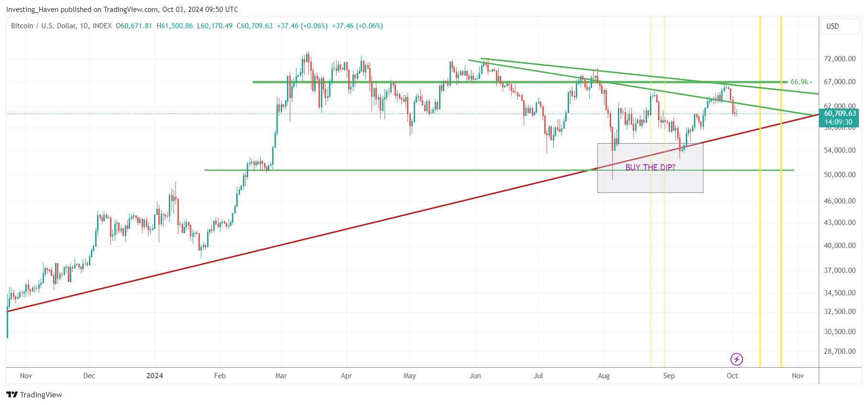Screen dimensions: 868x405
Task: Click the 54,000.00 price axis label
Action: pos(839,150)
